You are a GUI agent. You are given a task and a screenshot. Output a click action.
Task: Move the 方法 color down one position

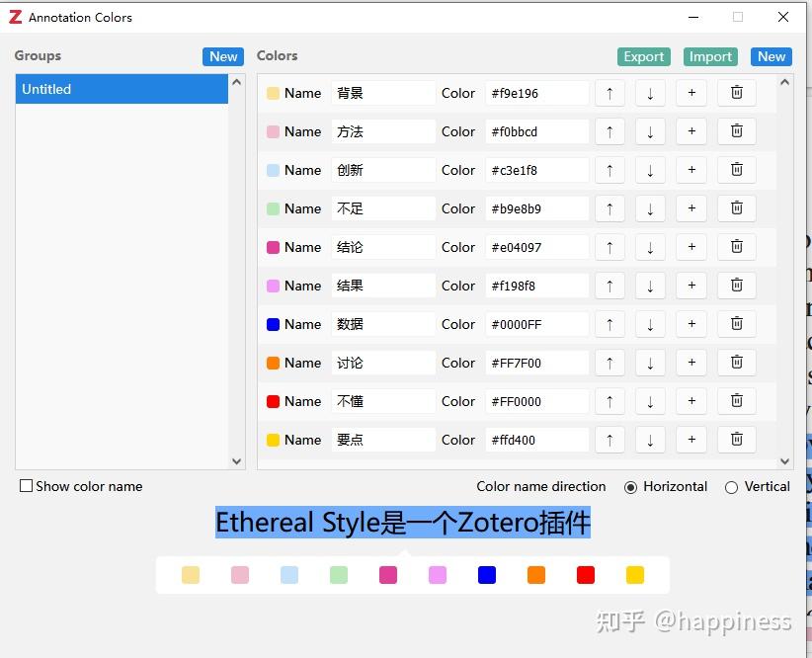[x=650, y=130]
